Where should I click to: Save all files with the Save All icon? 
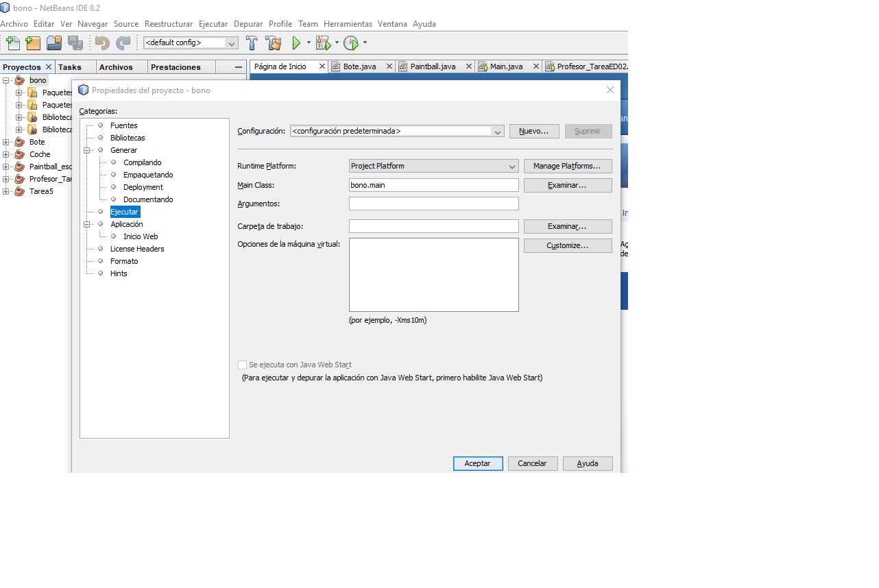pyautogui.click(x=75, y=42)
